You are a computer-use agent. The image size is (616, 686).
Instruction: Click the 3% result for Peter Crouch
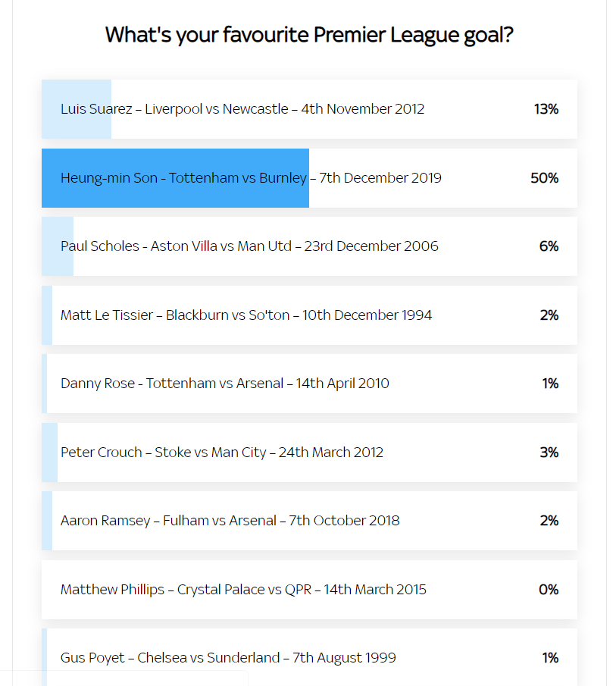coord(549,453)
